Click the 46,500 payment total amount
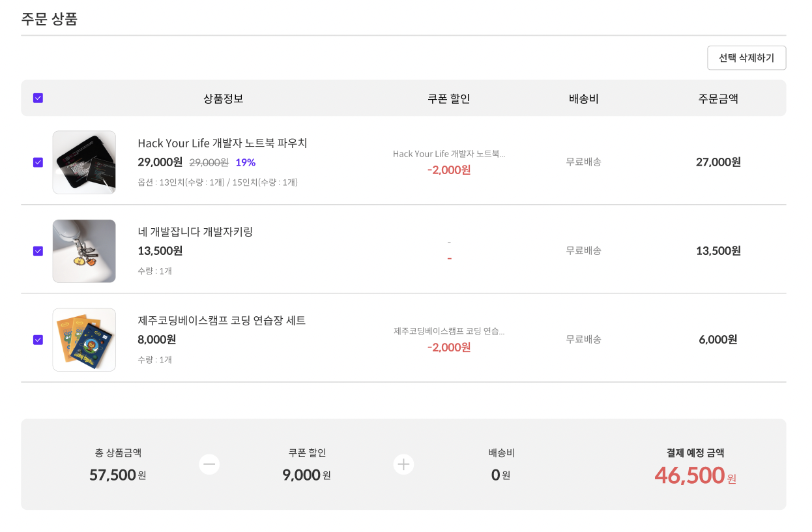The width and height of the screenshot is (812, 532). coord(689,475)
